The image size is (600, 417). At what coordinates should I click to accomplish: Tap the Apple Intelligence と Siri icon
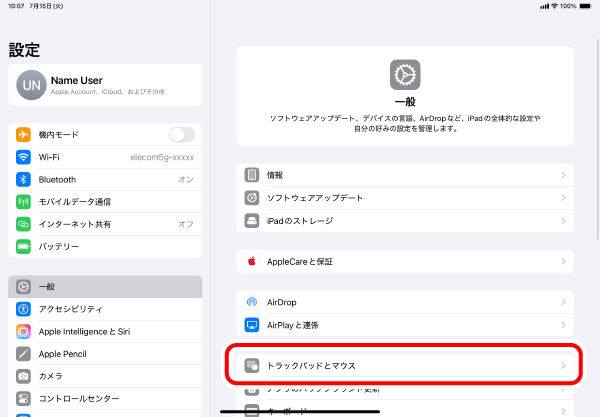point(24,331)
